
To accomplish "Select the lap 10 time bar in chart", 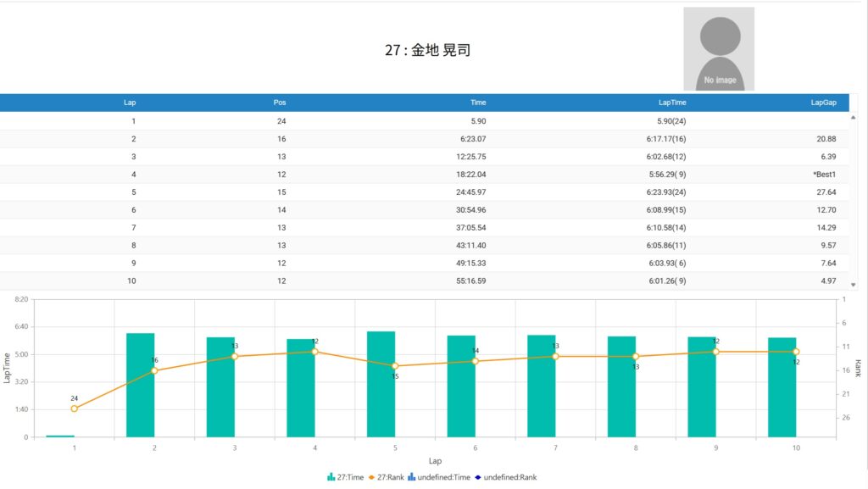I will coord(782,387).
